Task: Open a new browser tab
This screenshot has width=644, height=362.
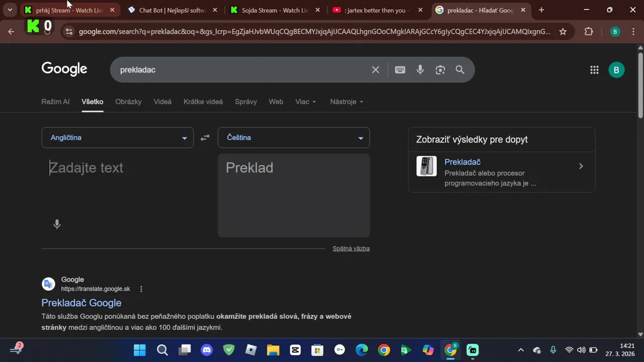Action: tap(541, 10)
